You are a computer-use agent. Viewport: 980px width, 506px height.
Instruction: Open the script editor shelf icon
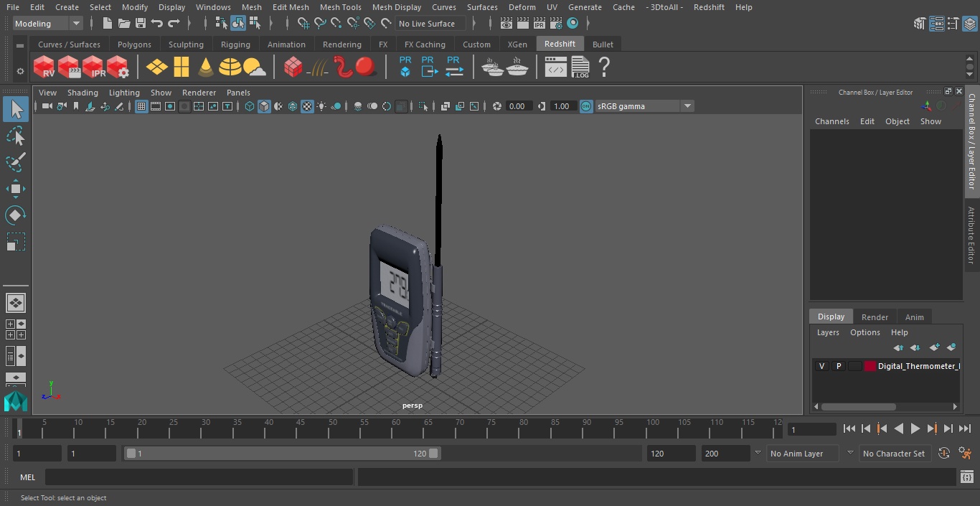(x=555, y=67)
